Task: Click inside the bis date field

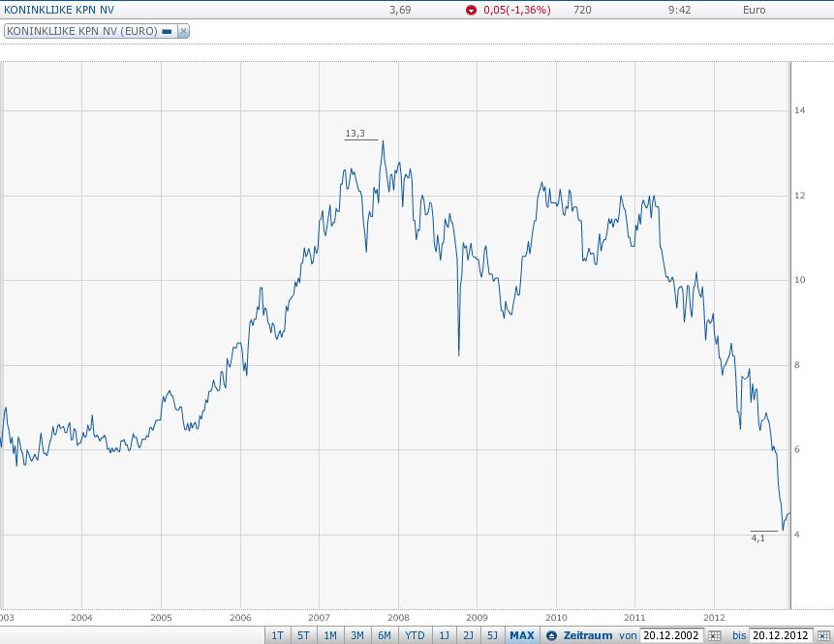Action: [x=781, y=635]
